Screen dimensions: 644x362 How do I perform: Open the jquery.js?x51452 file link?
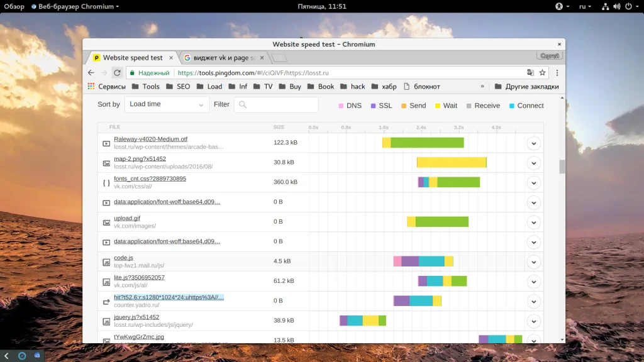click(136, 317)
